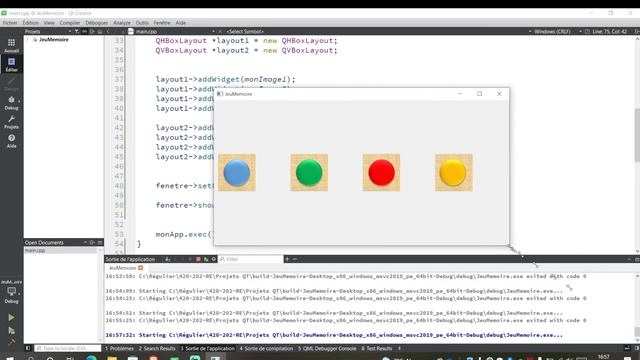Show the 1 Problèmes pane

pos(119,348)
